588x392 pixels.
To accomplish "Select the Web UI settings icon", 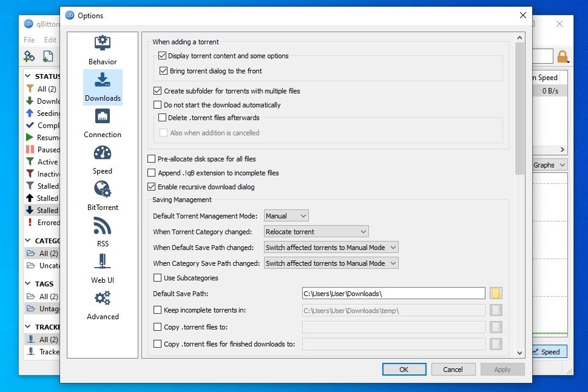I will [103, 268].
